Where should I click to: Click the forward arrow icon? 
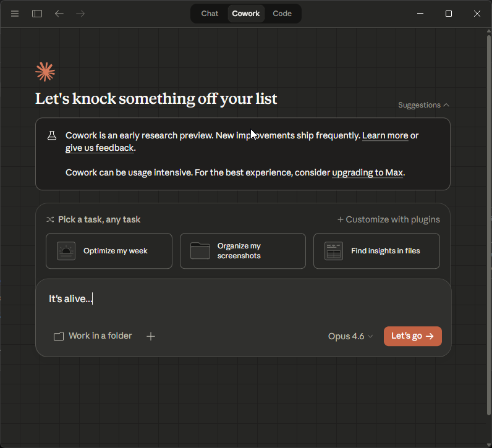click(x=80, y=14)
